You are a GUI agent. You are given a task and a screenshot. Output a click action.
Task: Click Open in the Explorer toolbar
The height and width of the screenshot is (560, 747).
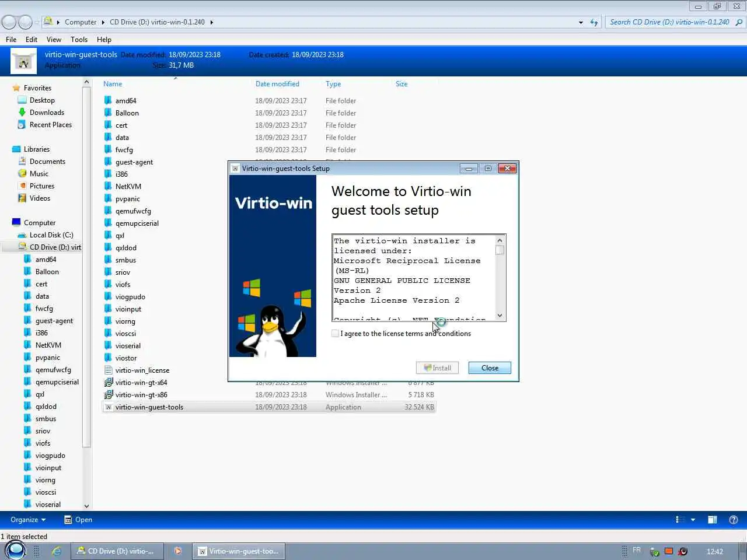click(x=78, y=520)
